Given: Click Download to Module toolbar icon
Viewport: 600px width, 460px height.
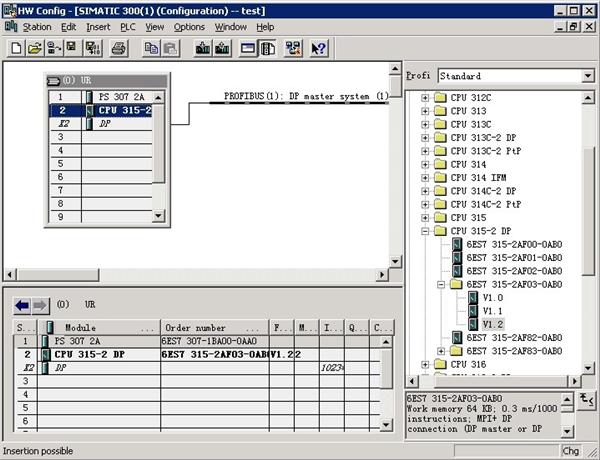Looking at the screenshot, I should [203, 49].
